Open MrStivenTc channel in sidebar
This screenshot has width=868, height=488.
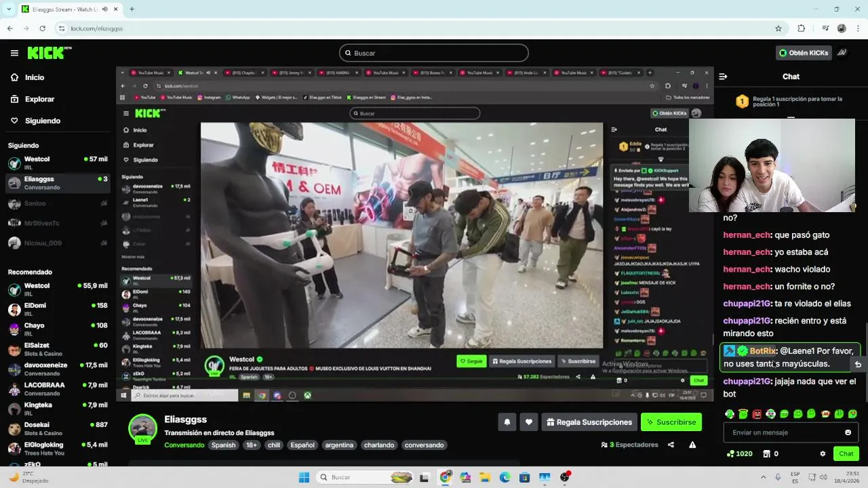58,223
